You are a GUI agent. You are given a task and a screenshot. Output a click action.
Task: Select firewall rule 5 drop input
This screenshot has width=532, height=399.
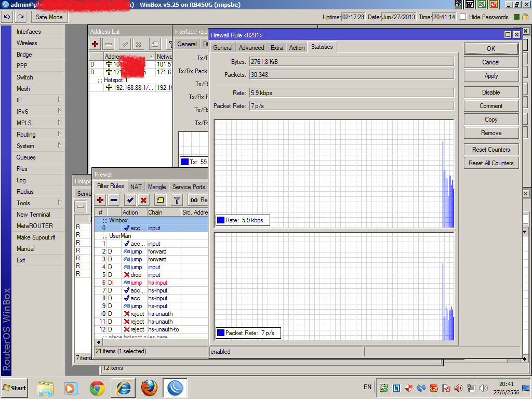(x=151, y=275)
